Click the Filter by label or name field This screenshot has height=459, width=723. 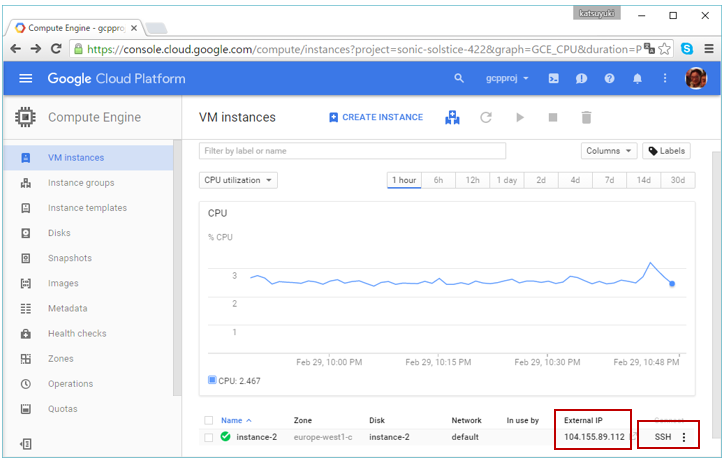click(352, 151)
